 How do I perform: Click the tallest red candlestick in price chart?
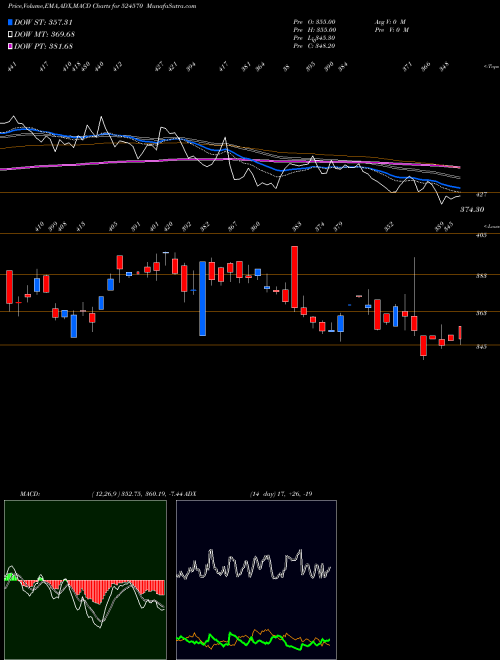click(295, 277)
